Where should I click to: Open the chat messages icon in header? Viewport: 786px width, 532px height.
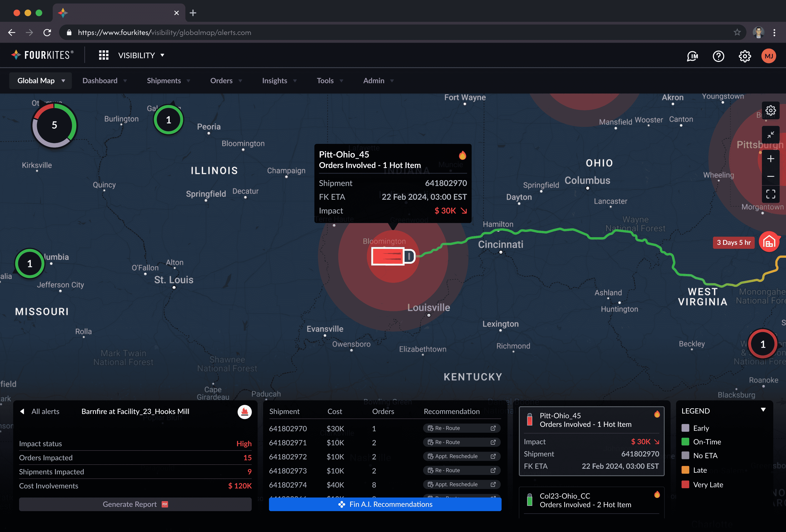(x=692, y=56)
